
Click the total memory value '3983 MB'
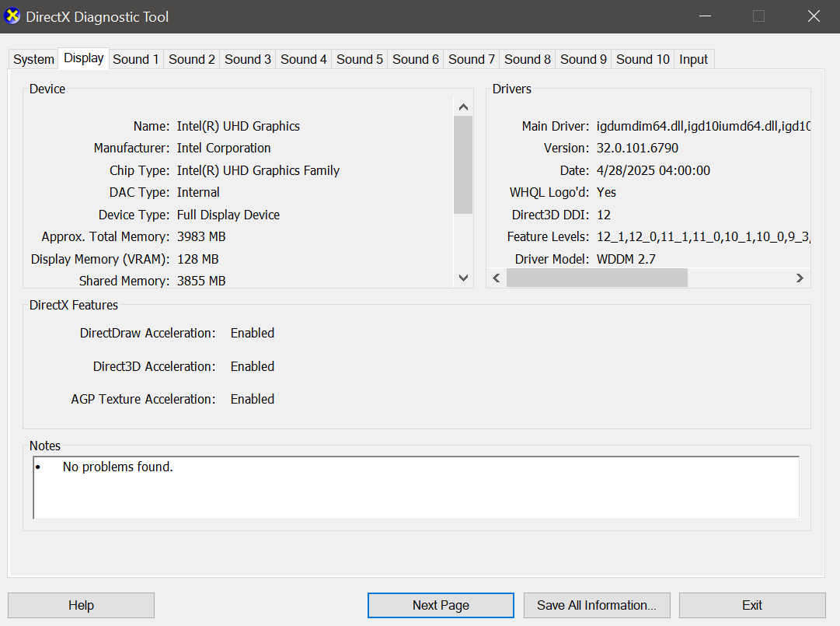(201, 237)
